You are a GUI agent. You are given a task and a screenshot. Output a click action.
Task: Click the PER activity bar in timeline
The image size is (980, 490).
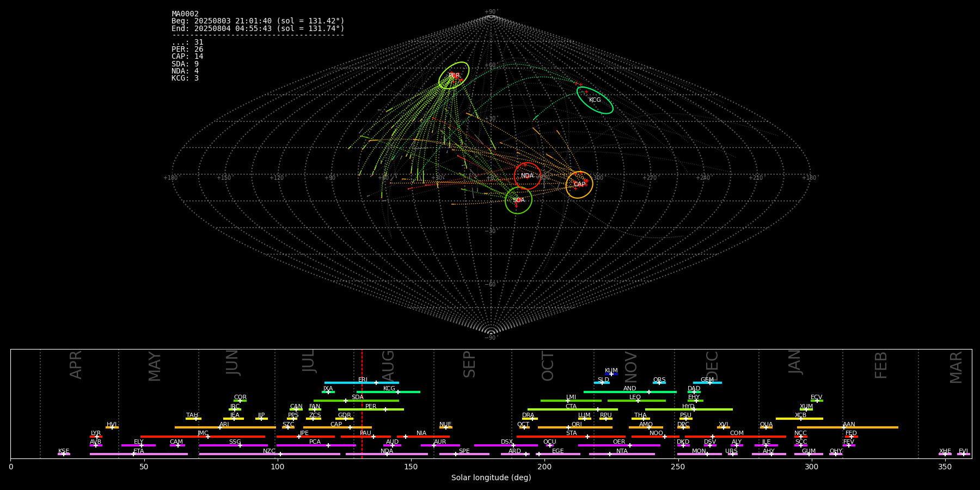pyautogui.click(x=371, y=409)
